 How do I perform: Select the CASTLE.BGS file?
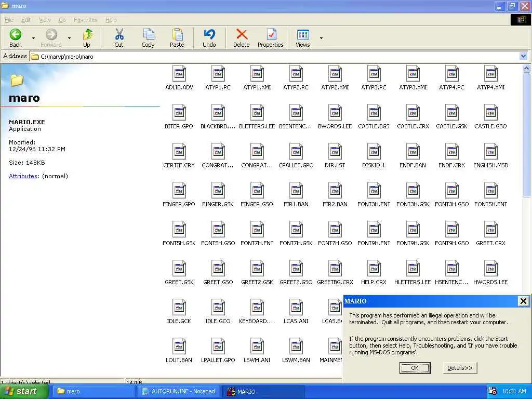[x=374, y=117]
